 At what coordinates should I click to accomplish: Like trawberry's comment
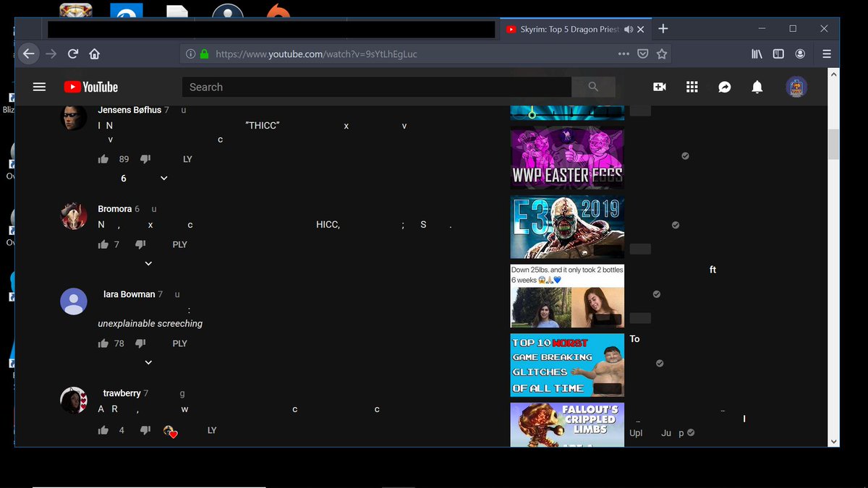(x=103, y=430)
